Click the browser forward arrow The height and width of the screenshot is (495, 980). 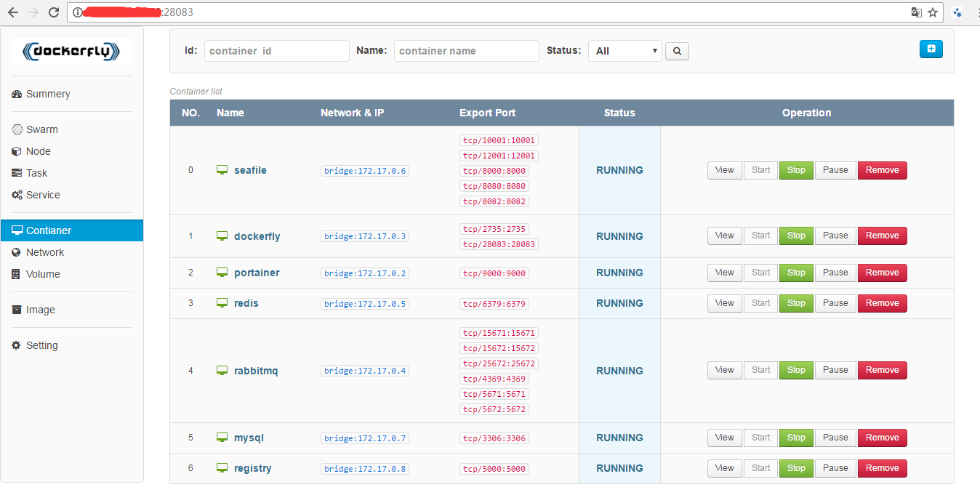[x=33, y=12]
